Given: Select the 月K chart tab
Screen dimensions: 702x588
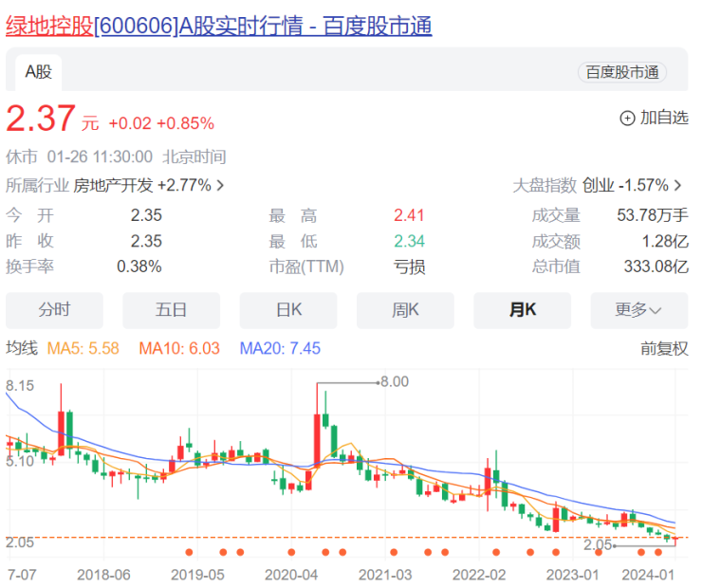Looking at the screenshot, I should tap(522, 310).
